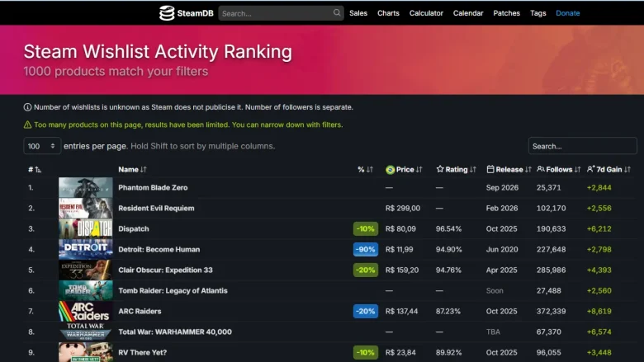Sort table by rank number column
The height and width of the screenshot is (362, 644).
click(x=35, y=169)
